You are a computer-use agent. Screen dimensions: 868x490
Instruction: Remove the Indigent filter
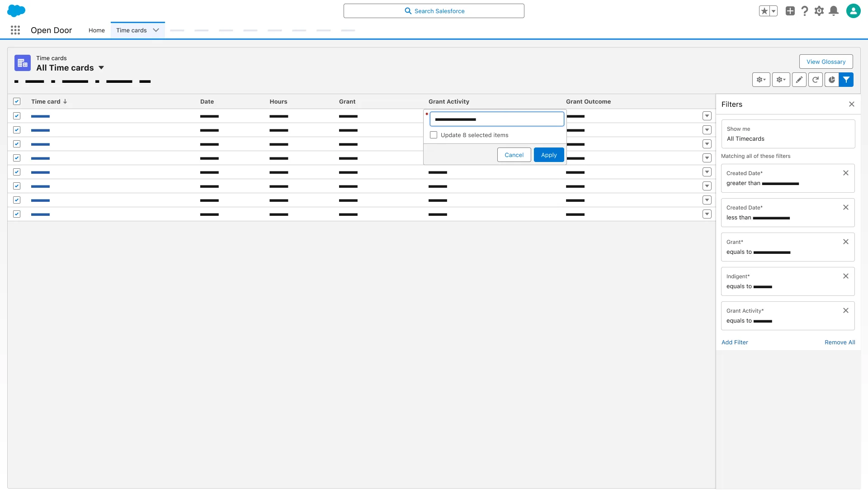[x=846, y=276]
